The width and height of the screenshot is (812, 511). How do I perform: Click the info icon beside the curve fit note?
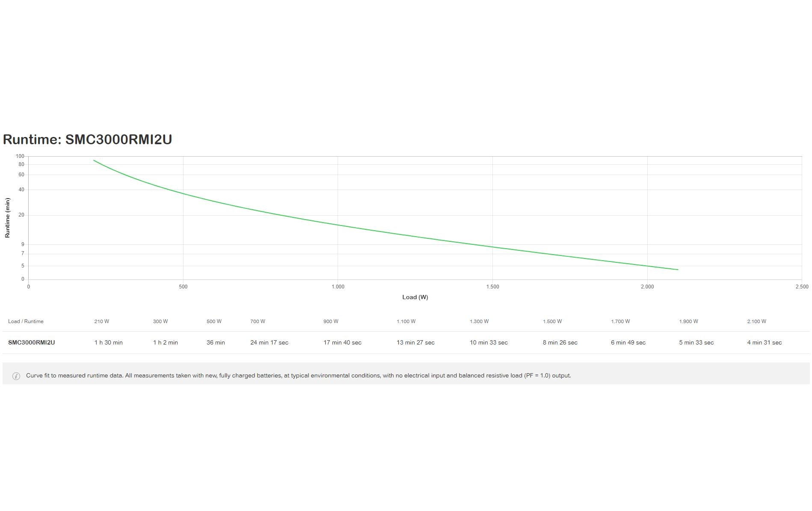point(16,376)
